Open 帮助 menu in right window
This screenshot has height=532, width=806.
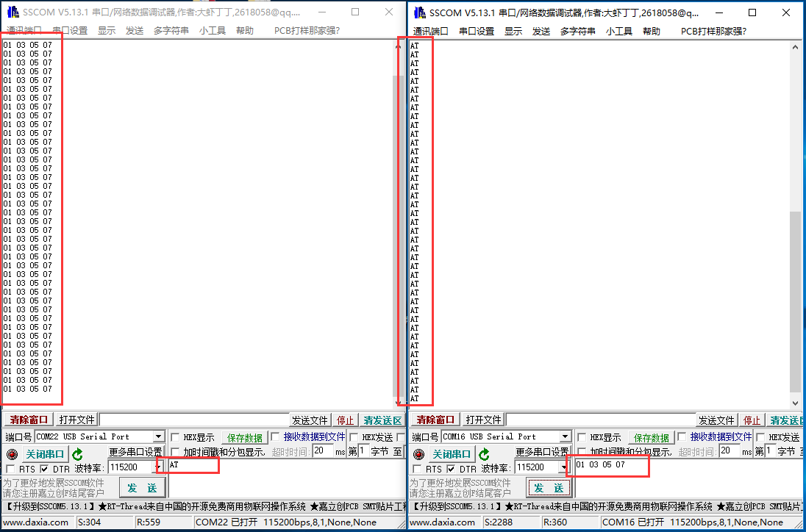coord(652,32)
